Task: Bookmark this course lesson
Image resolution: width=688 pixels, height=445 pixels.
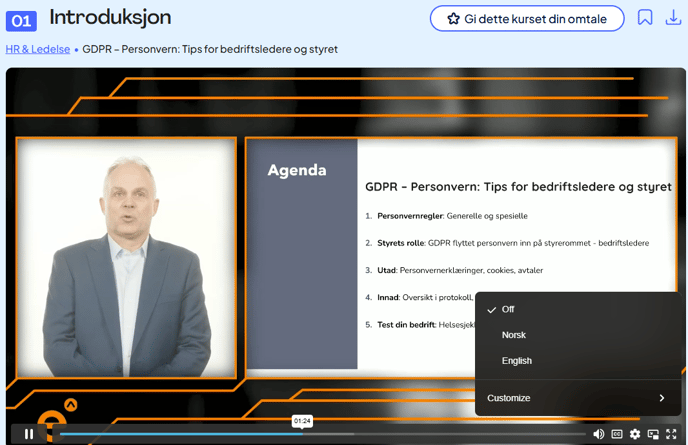Action: 645,18
